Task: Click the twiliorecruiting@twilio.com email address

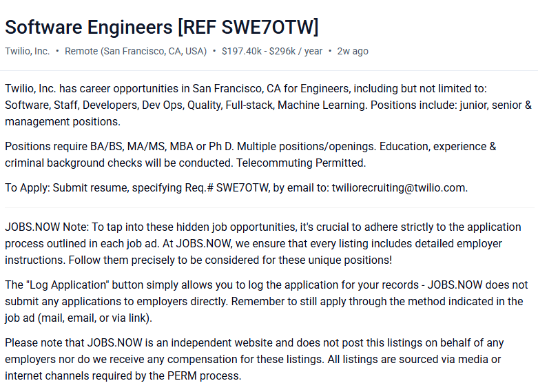Action: 399,188
